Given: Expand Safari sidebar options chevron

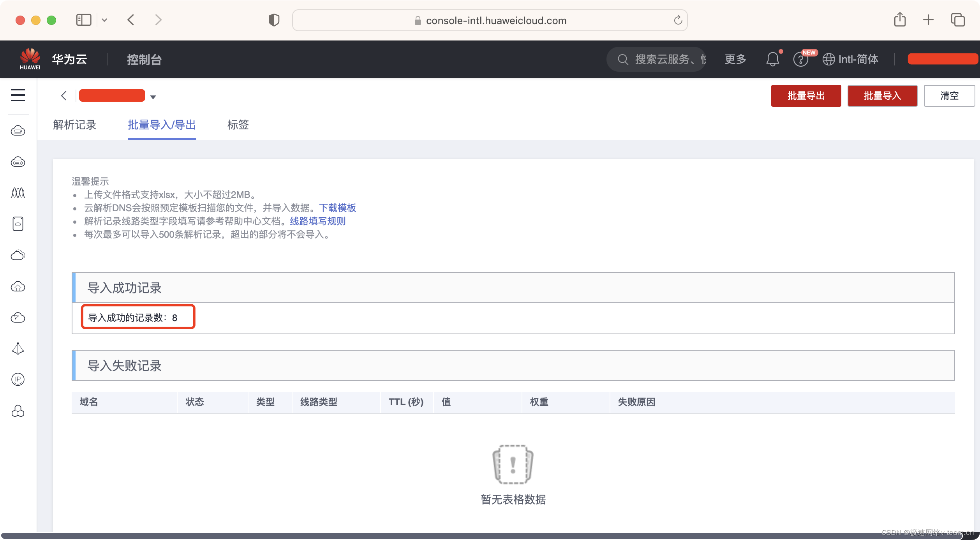Looking at the screenshot, I should (x=104, y=20).
